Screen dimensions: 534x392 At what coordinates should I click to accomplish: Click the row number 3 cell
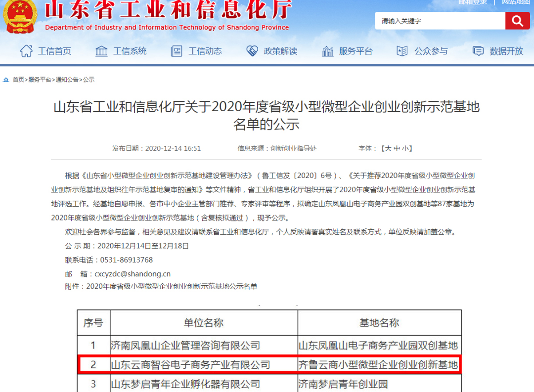click(x=93, y=384)
